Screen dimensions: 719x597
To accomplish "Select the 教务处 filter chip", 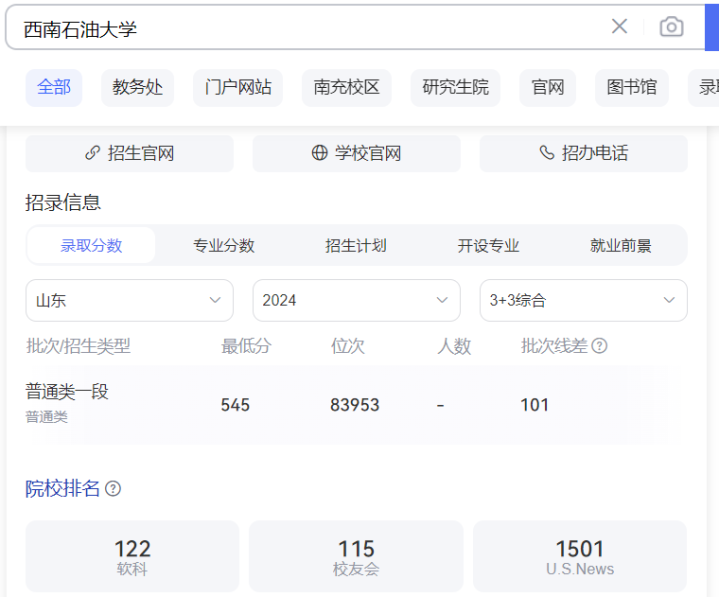I will [x=138, y=88].
